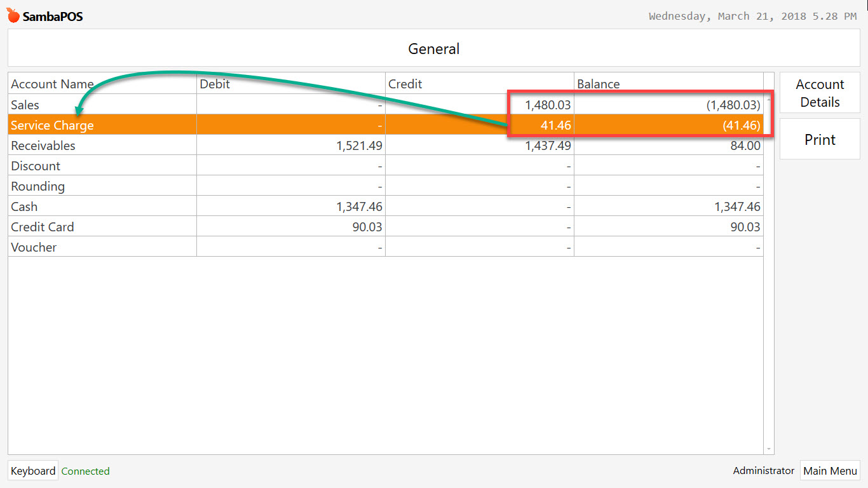Select the Credit Card account row
868x488 pixels.
click(95, 226)
